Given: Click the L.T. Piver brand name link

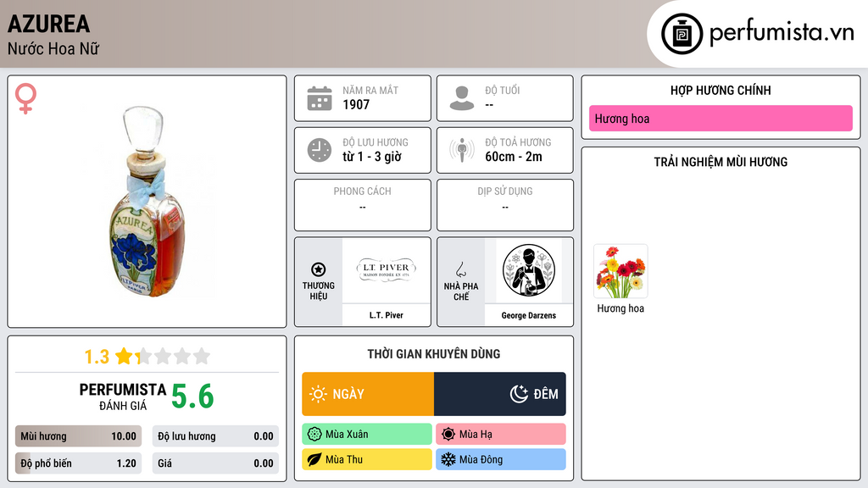Looking at the screenshot, I should 387,315.
